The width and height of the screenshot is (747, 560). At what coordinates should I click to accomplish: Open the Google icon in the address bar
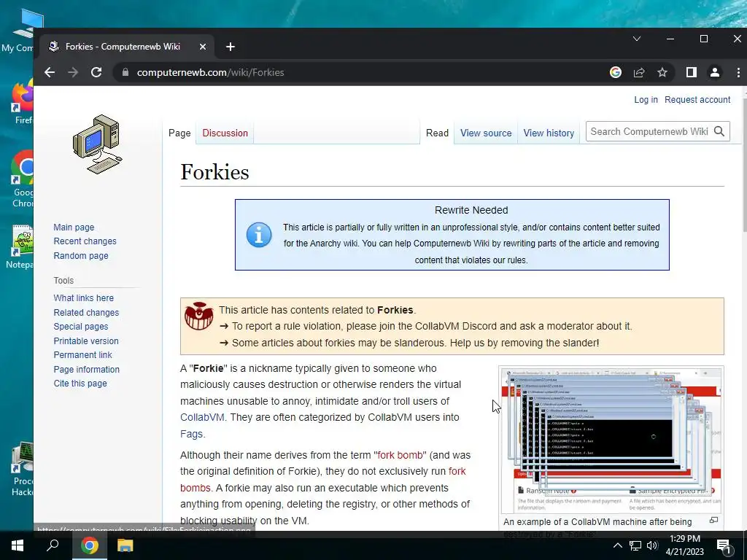616,72
